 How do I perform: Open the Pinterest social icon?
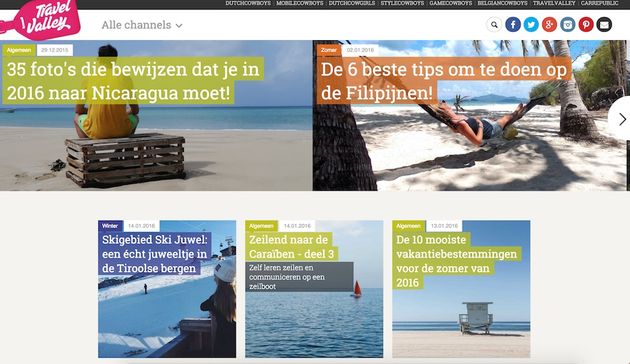[586, 25]
